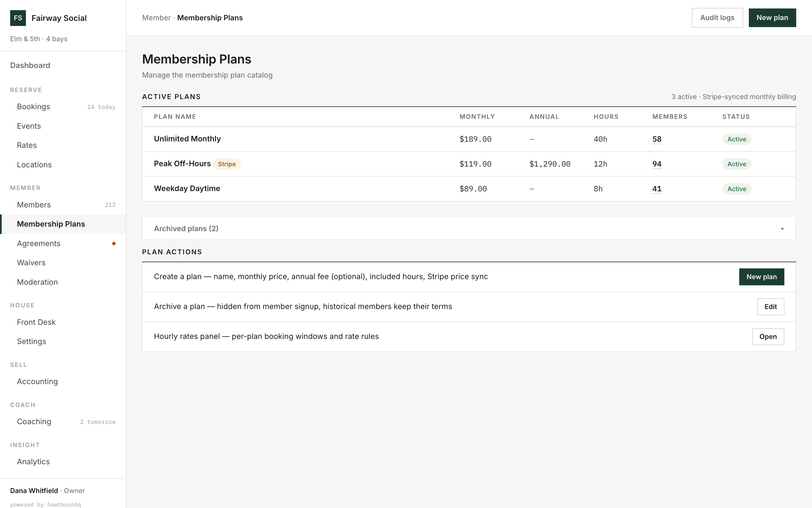Open Analytics page
This screenshot has width=812, height=508.
click(63, 462)
